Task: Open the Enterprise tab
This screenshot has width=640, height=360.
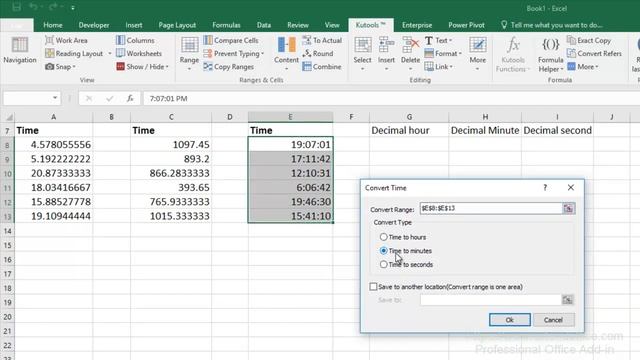Action: [417, 25]
